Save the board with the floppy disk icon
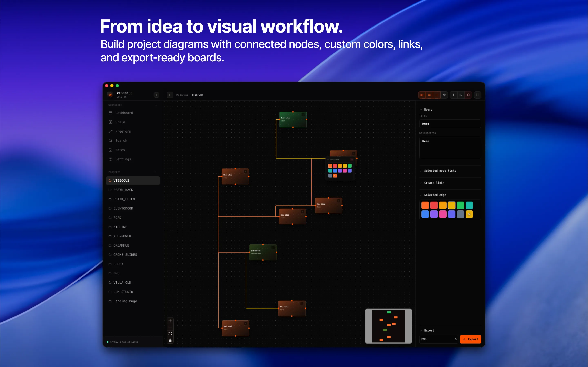The width and height of the screenshot is (588, 367). click(x=461, y=95)
